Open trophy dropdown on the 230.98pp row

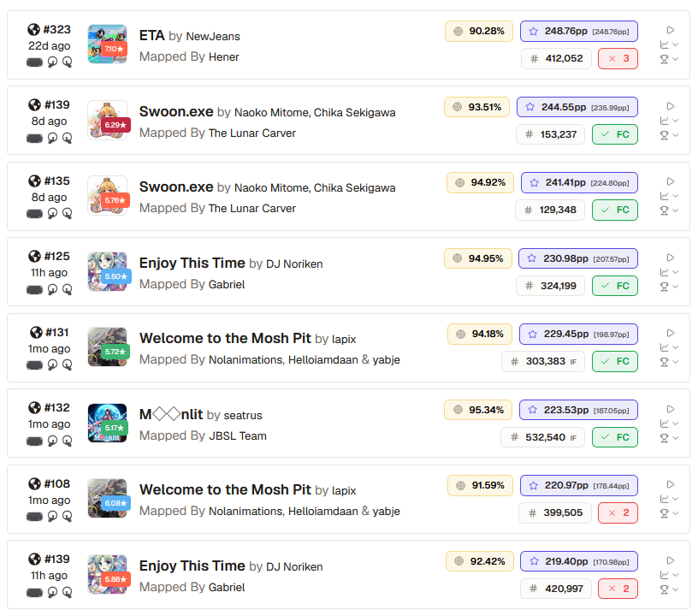[669, 287]
